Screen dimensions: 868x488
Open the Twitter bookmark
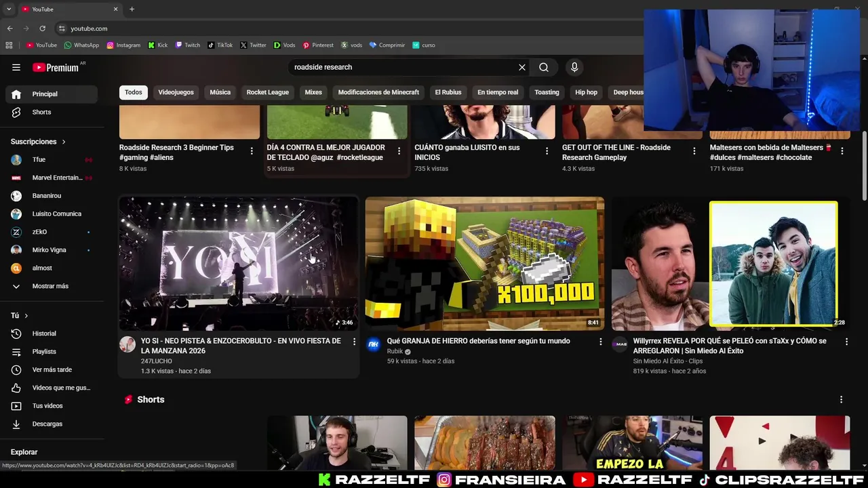(x=253, y=45)
